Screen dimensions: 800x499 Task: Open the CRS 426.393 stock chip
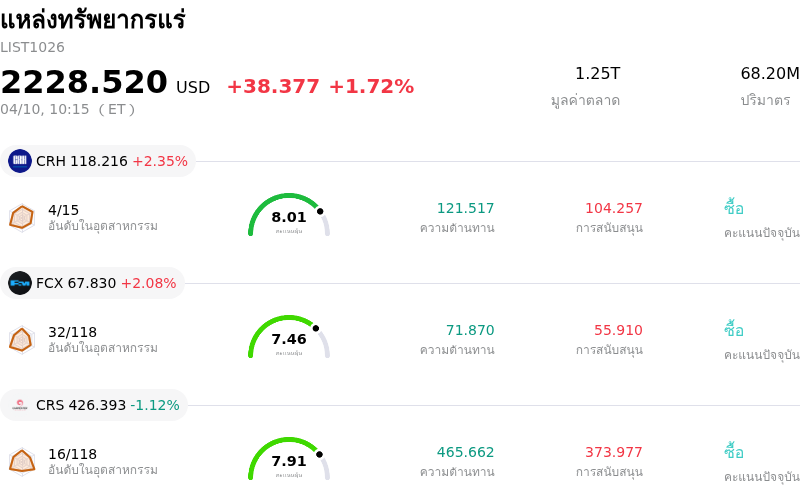click(94, 405)
